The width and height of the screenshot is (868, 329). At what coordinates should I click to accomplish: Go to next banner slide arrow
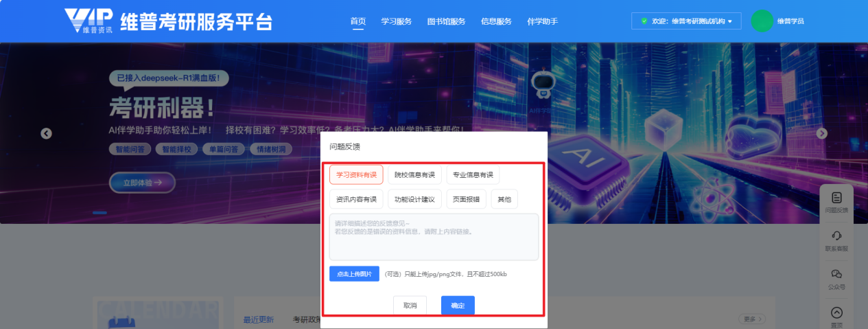coord(821,133)
